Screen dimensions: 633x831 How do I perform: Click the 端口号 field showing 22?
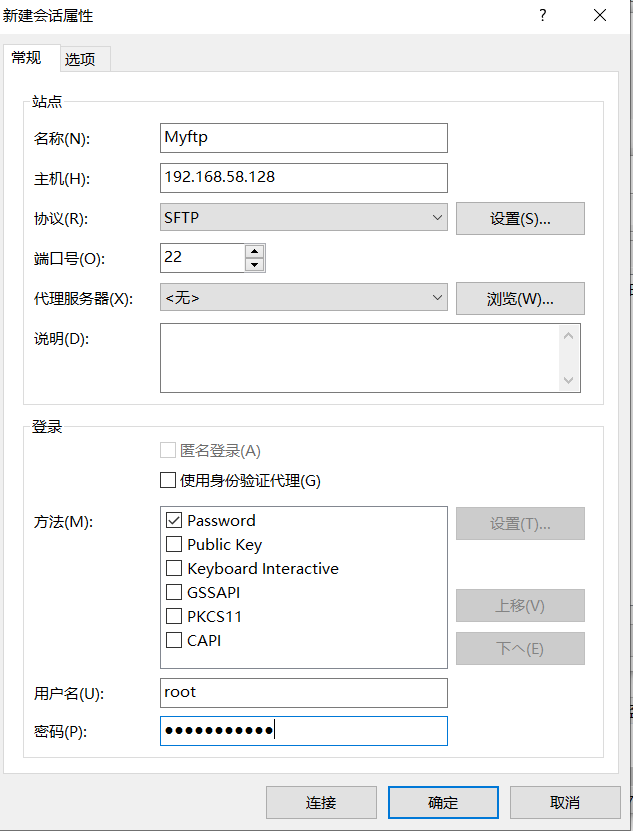point(203,258)
